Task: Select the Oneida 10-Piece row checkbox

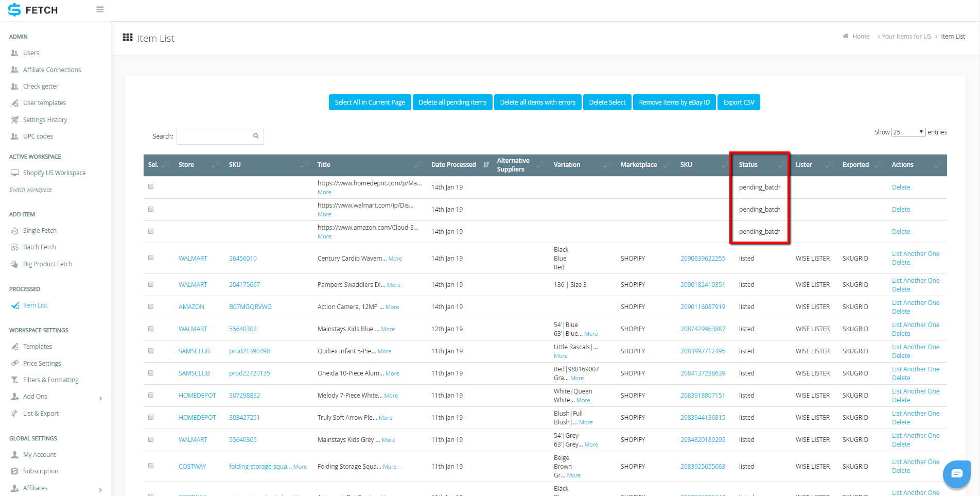Action: (151, 373)
